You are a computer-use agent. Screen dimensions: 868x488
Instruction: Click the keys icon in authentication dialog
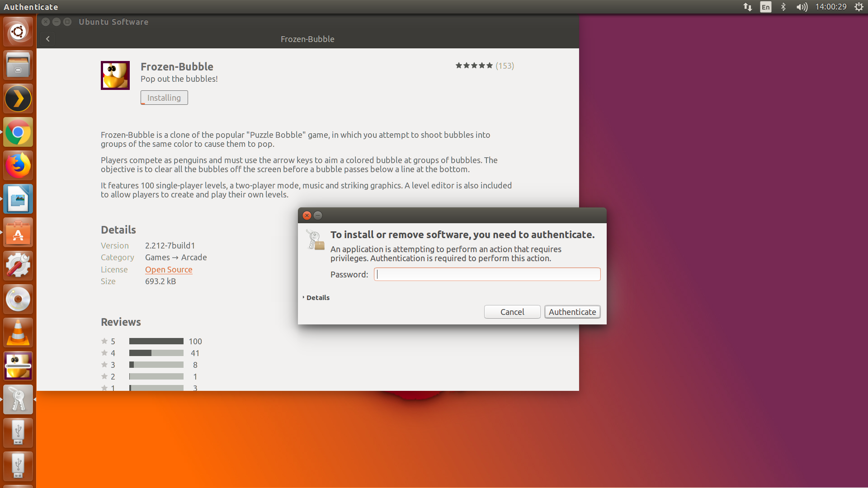315,239
